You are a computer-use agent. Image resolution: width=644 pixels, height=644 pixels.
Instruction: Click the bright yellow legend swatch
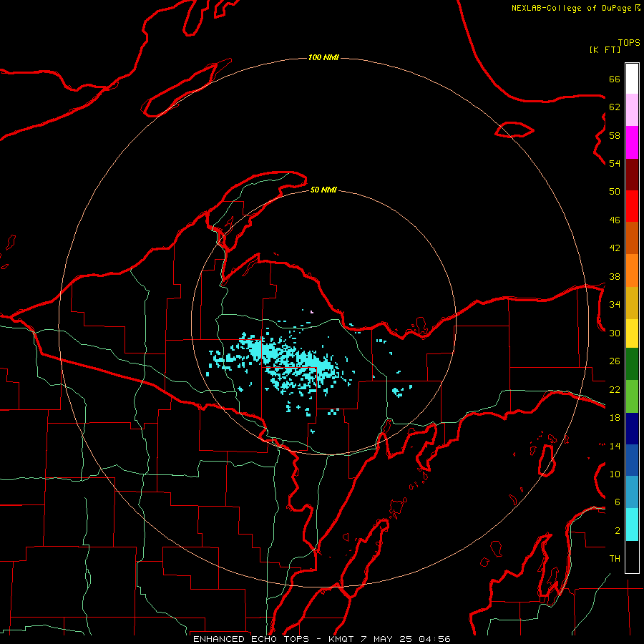click(632, 333)
